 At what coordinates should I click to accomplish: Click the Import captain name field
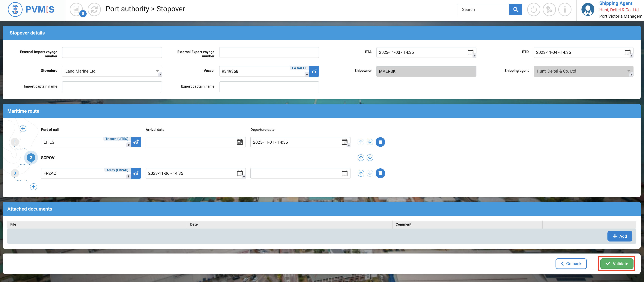point(112,86)
